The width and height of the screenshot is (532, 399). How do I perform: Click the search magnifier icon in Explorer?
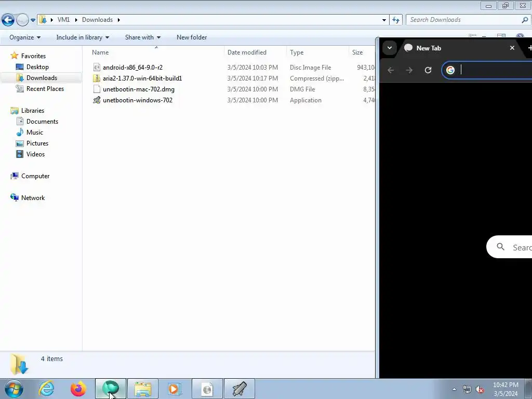tap(525, 20)
